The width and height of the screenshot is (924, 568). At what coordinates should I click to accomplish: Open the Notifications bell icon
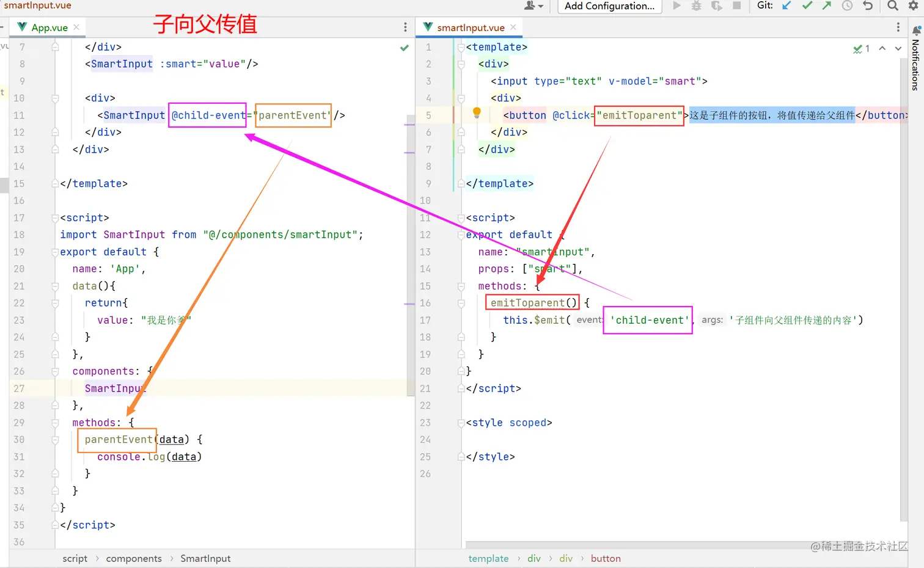coord(916,30)
